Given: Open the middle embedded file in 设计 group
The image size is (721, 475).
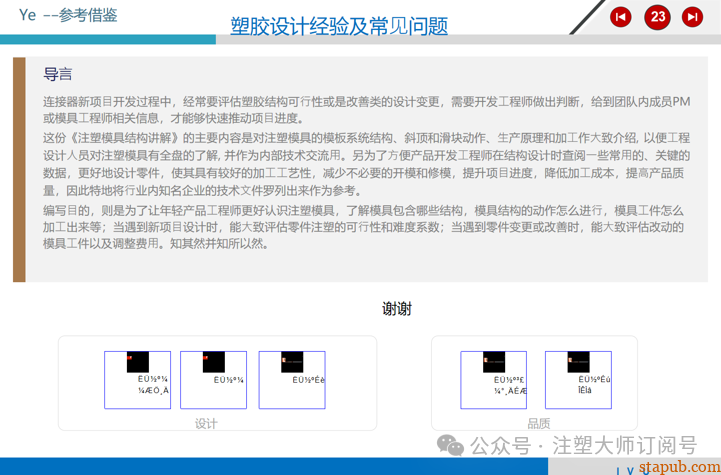Looking at the screenshot, I should 214,379.
